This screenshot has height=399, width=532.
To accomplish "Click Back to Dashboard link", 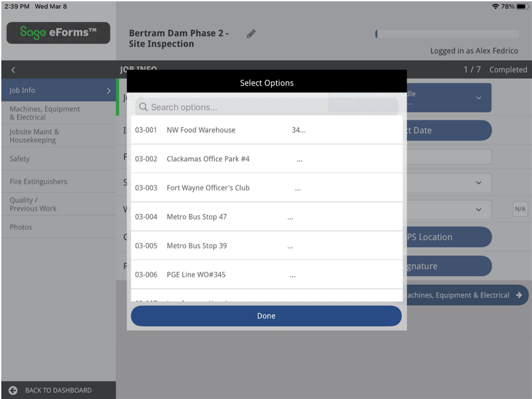I will point(58,390).
